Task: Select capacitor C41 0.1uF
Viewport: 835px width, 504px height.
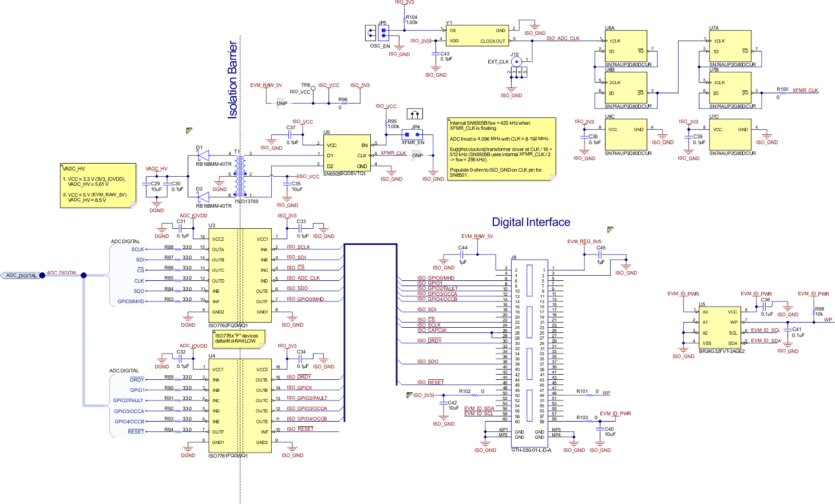Action: [x=788, y=331]
